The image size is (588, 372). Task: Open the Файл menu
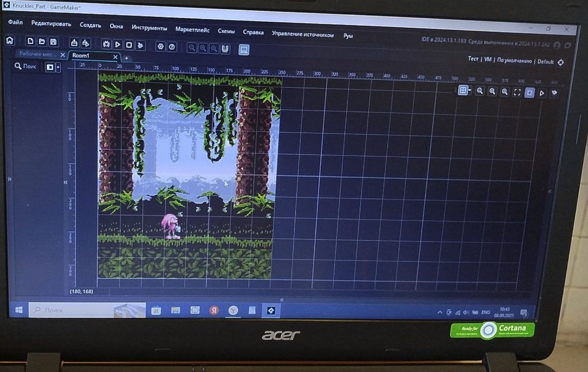point(15,23)
